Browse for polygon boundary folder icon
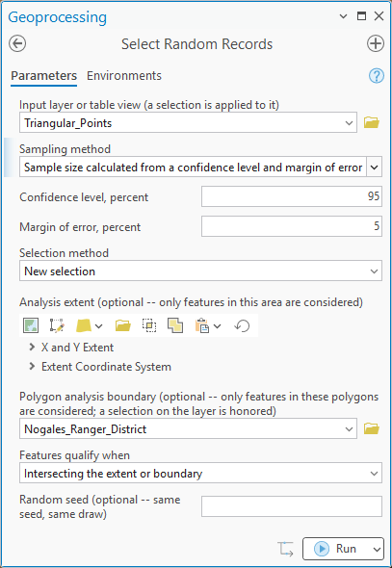The height and width of the screenshot is (568, 392). [x=372, y=428]
